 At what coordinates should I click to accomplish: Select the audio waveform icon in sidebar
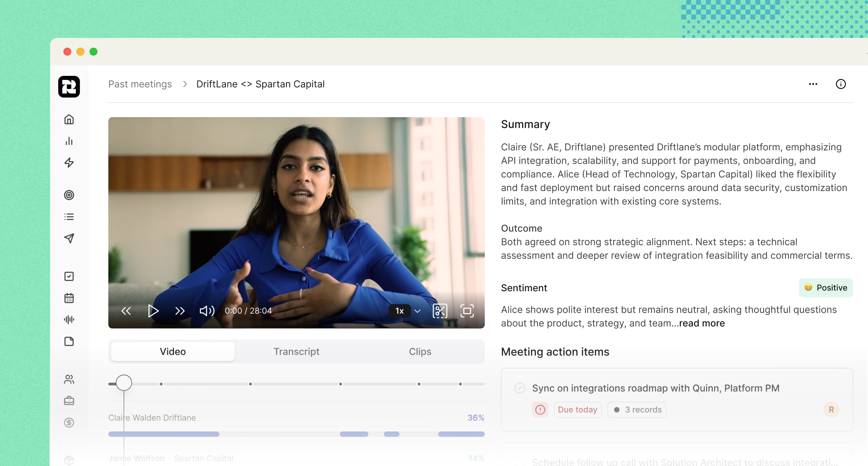click(x=69, y=320)
